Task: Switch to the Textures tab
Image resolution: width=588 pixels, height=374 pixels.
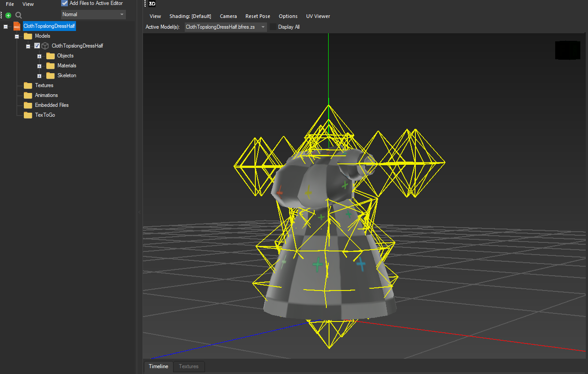Action: 189,366
